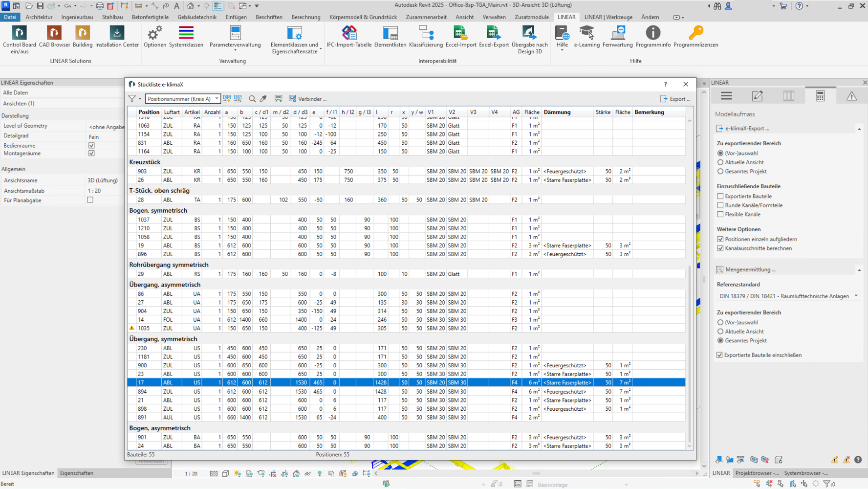Viewport: 868px width, 489px height.
Task: Click the Installation Center icon
Action: click(117, 37)
